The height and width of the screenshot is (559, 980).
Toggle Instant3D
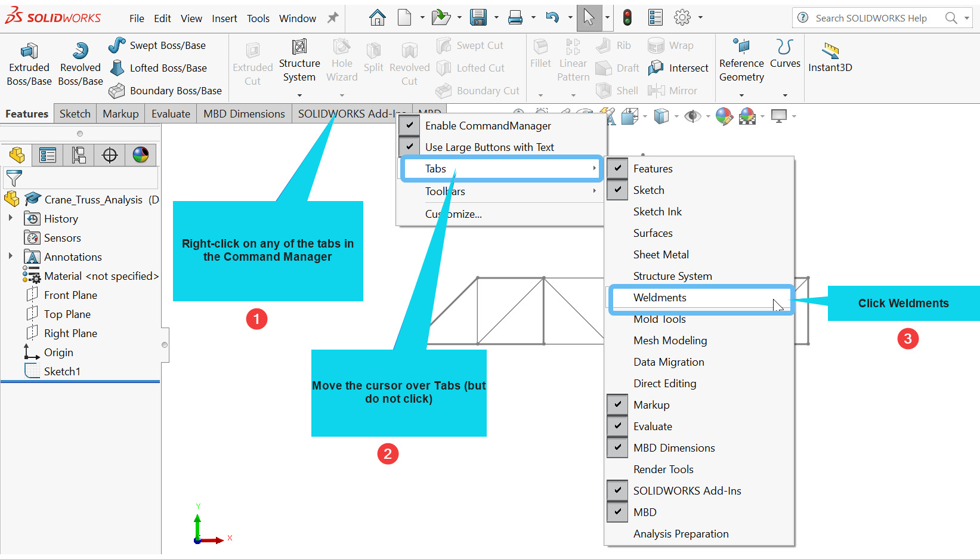click(830, 58)
